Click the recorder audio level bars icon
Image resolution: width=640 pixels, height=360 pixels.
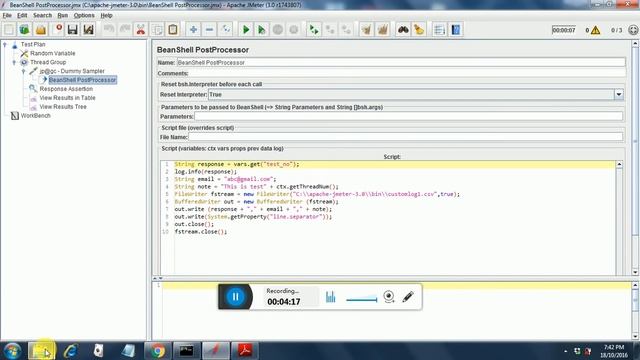[x=331, y=297]
